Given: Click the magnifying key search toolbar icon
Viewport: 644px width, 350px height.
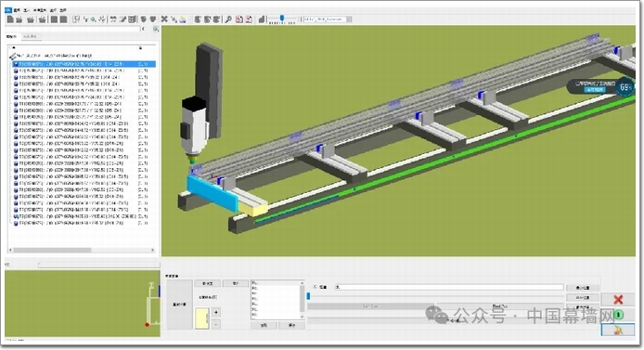Looking at the screenshot, I should click(228, 19).
